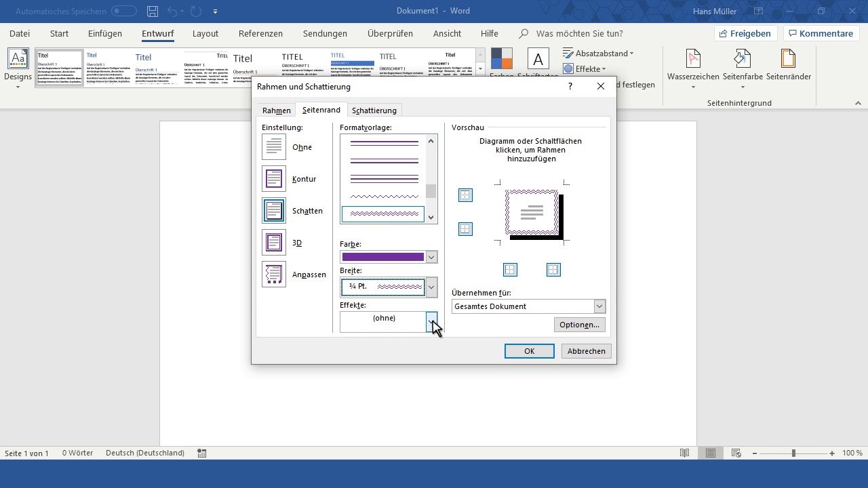The image size is (868, 488).
Task: Open the Ansicht ribbon tab
Action: (x=447, y=33)
